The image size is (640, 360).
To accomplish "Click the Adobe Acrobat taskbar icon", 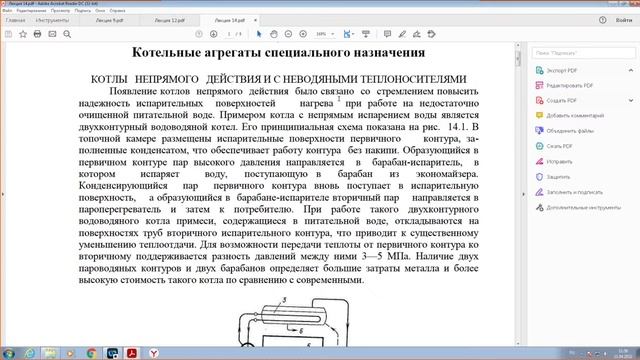I will pyautogui.click(x=131, y=353).
